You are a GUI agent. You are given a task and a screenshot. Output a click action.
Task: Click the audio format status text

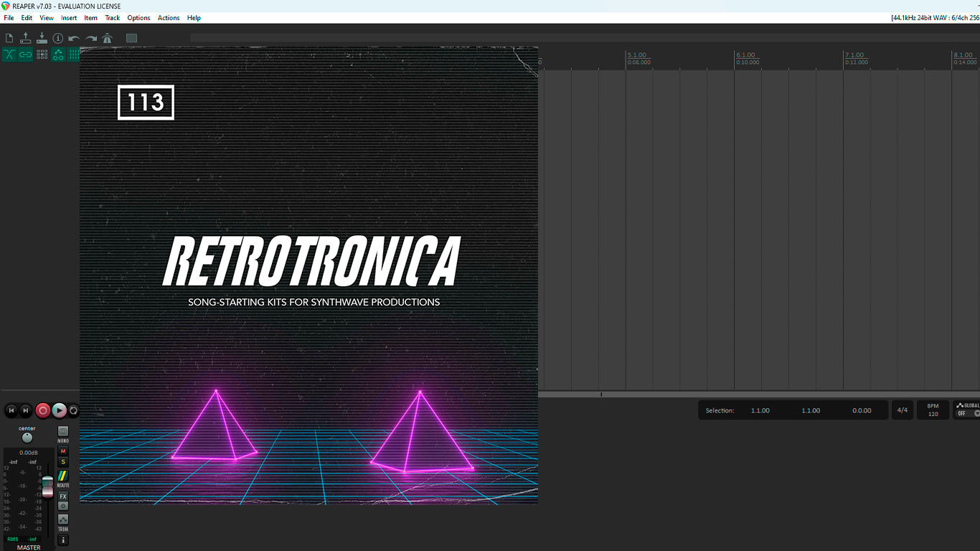(x=935, y=18)
